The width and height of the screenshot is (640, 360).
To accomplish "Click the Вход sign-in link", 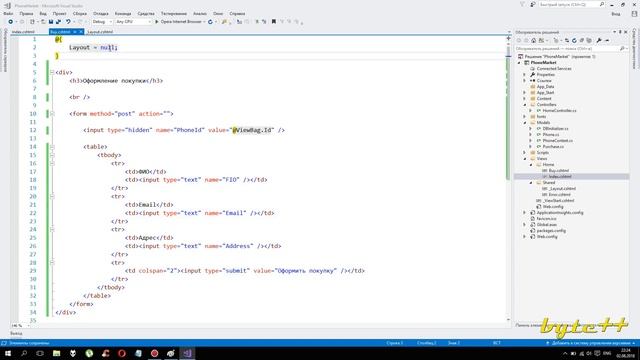I will pyautogui.click(x=616, y=14).
